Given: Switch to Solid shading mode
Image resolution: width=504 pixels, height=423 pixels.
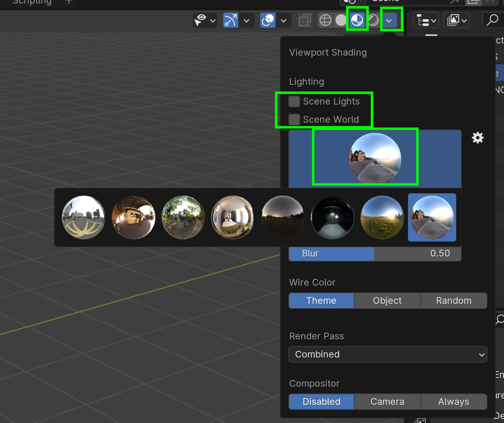Looking at the screenshot, I should pos(340,20).
